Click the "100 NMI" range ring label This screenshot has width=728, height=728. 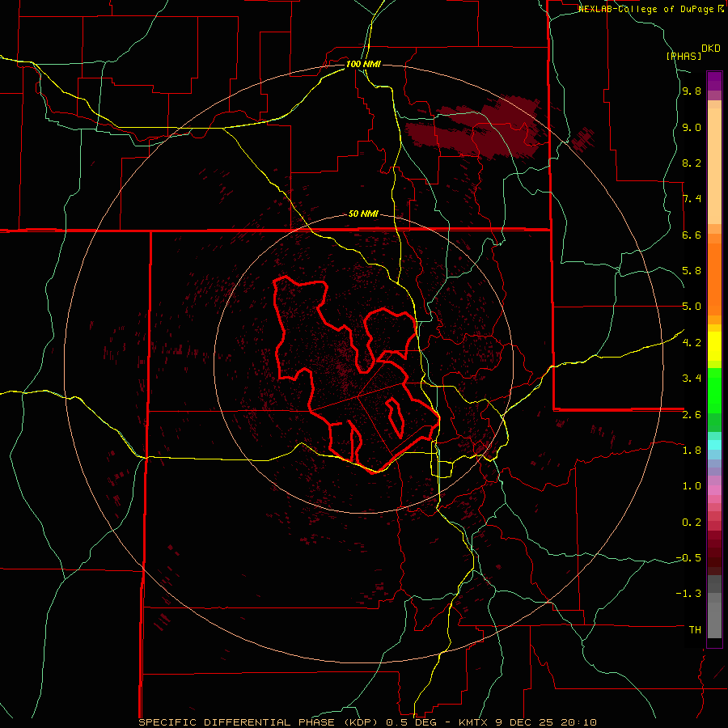363,64
